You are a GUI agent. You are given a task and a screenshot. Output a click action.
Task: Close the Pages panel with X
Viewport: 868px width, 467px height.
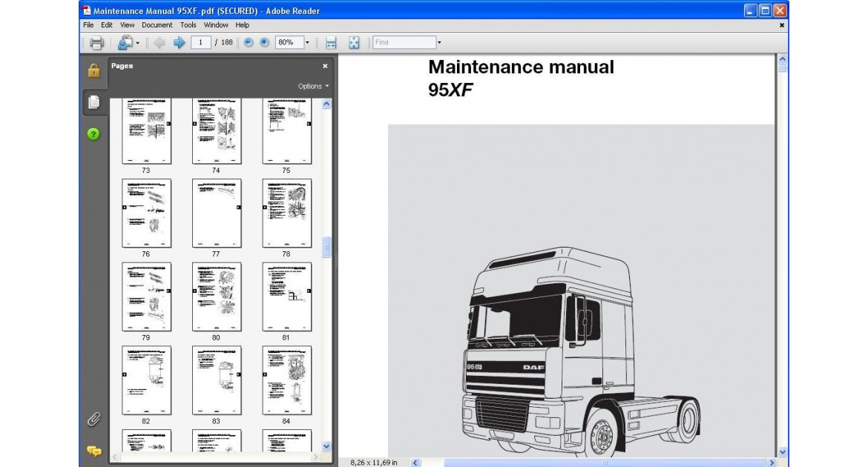(x=325, y=66)
